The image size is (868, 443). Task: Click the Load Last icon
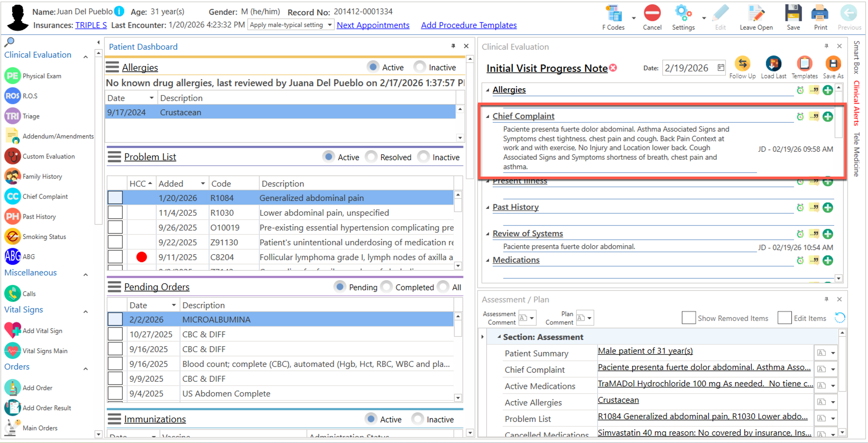[x=773, y=64]
